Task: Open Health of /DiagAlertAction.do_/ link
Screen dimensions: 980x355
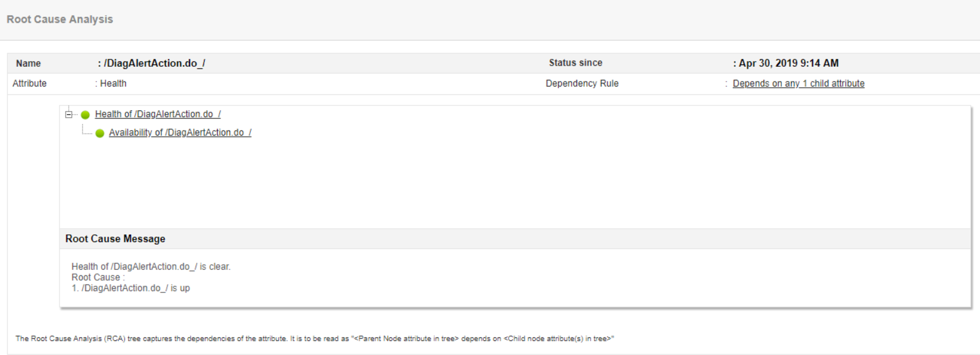Action: pyautogui.click(x=158, y=114)
